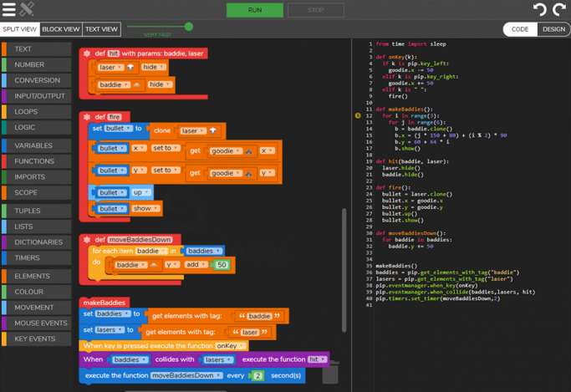
Task: Open the baddies list dropdown in for-each block
Action: click(x=204, y=251)
